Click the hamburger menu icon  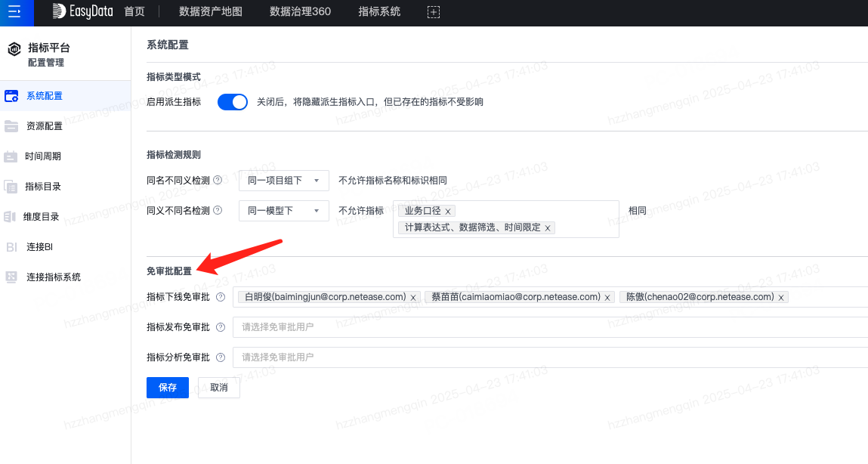coord(15,11)
